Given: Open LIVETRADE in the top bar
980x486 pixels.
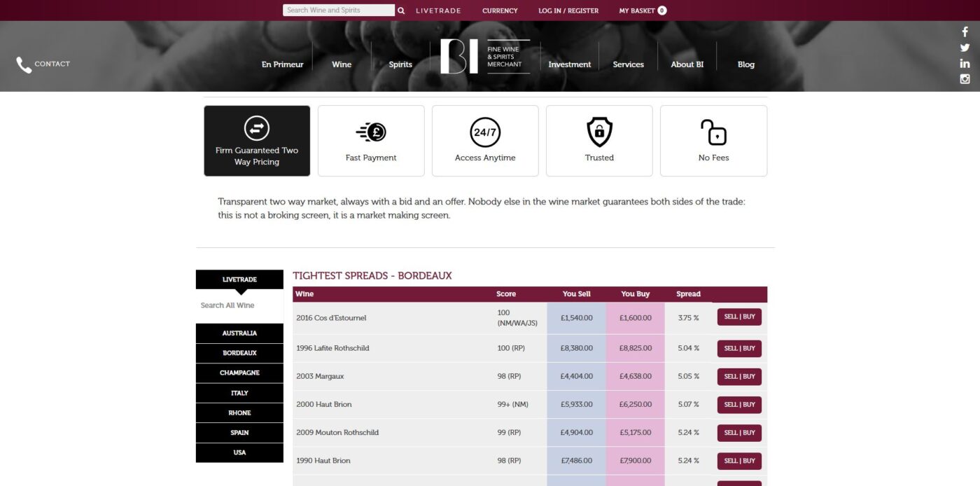Looking at the screenshot, I should tap(438, 11).
